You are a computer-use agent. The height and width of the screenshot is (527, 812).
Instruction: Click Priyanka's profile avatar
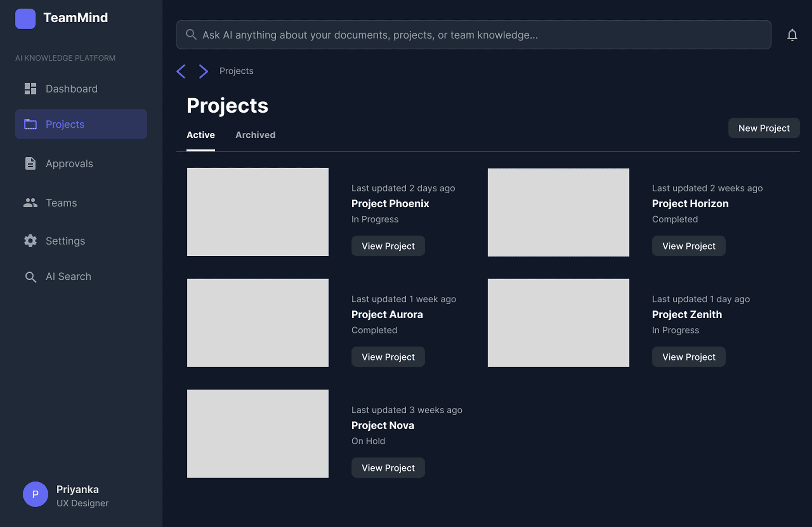(x=36, y=494)
